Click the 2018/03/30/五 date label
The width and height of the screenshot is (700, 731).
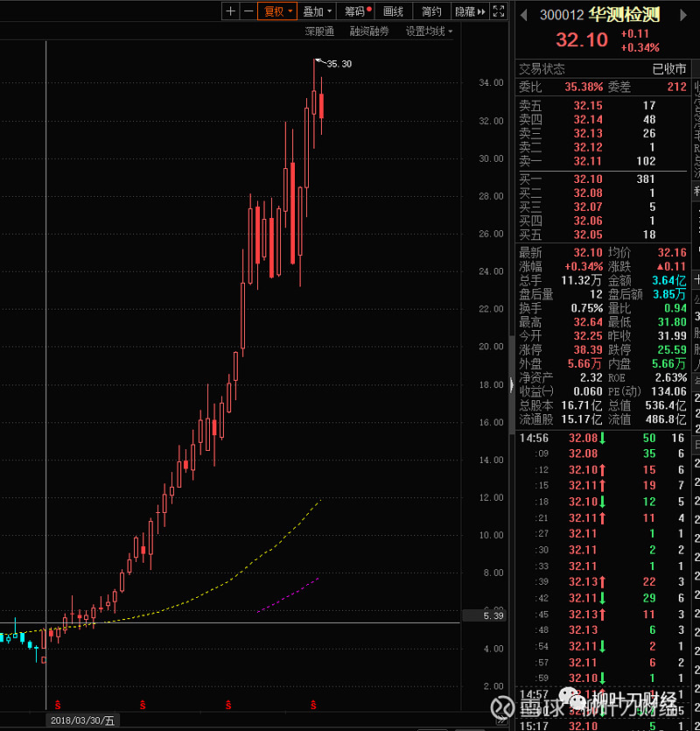click(x=82, y=720)
